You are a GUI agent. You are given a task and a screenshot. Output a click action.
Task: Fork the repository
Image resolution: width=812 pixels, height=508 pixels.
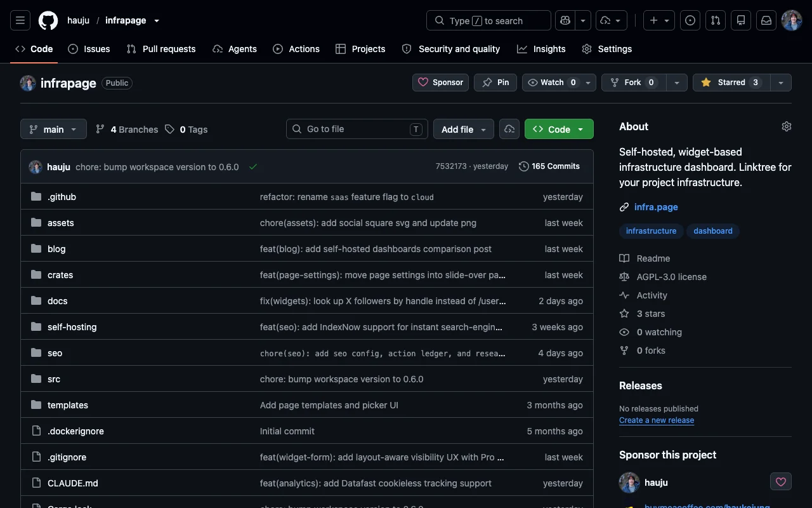633,83
